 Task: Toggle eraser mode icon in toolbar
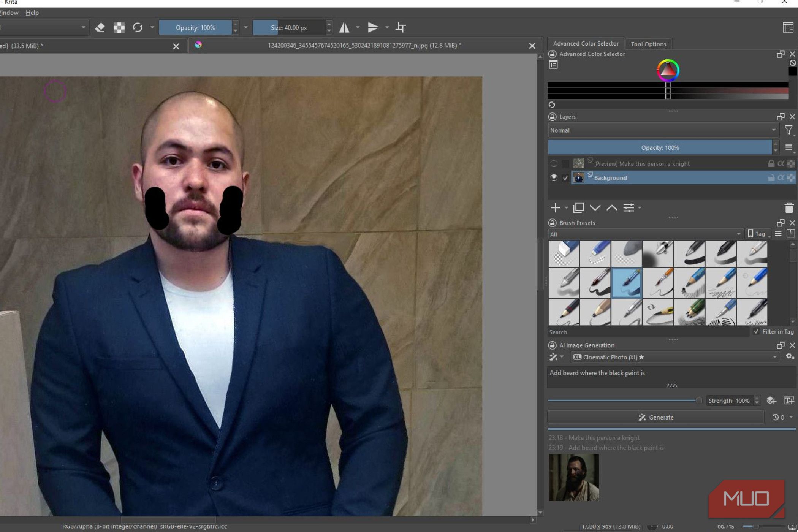(100, 27)
